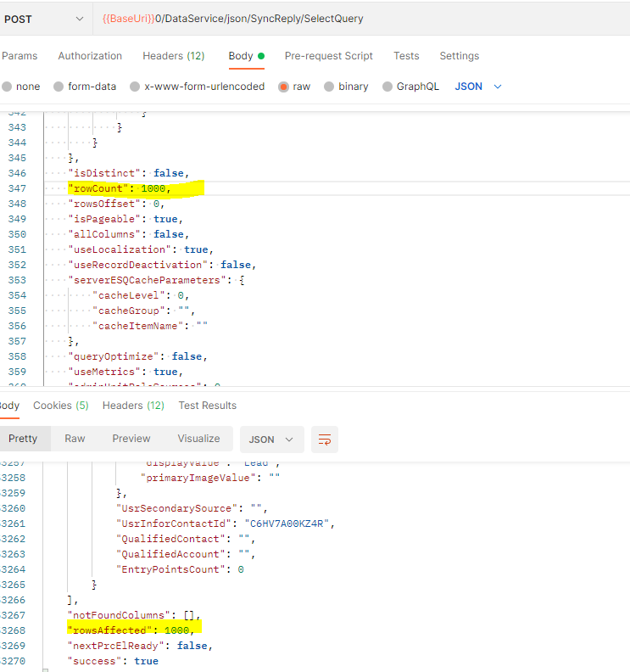Click the highlighted "rowsAffected": 1000 line
The width and height of the screenshot is (630, 672).
[x=131, y=631]
